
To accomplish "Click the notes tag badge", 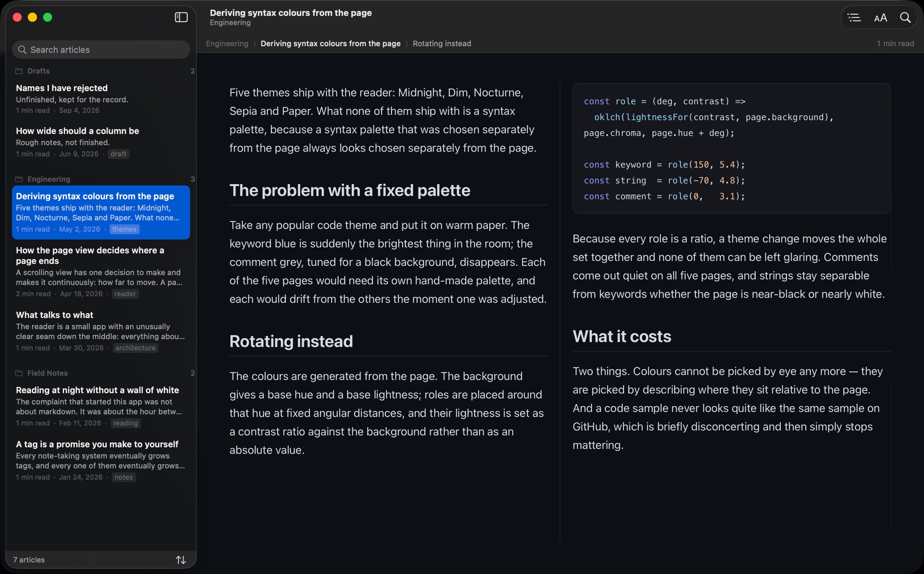I will [123, 477].
